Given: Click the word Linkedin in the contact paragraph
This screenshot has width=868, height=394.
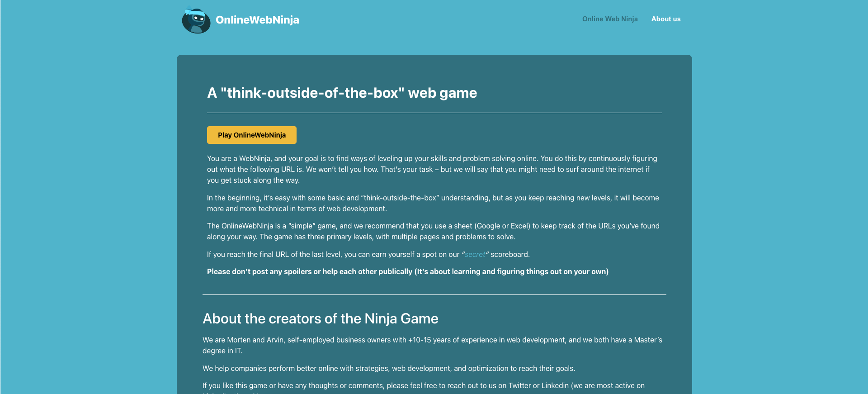Looking at the screenshot, I should point(555,386).
